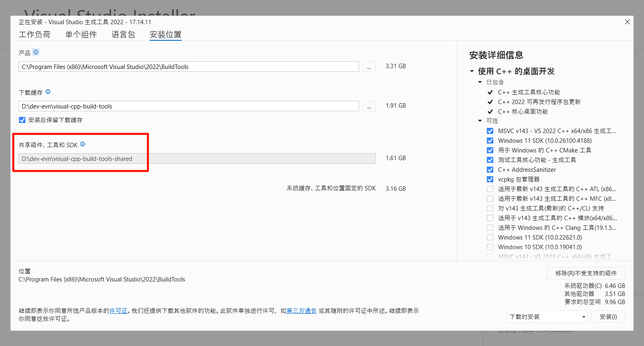Check C++/CLI 支持 for v143 tools
Viewport: 644px width, 346px height.
coord(490,208)
